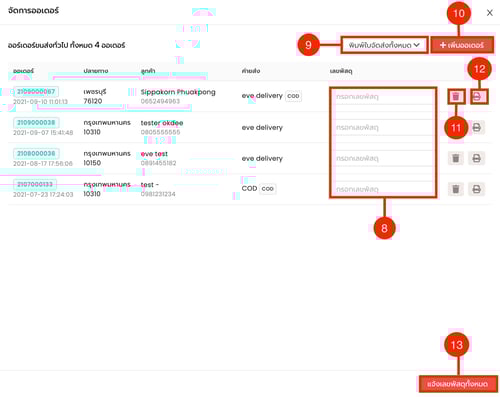Screen dimensions: 500x397
Task: Print label for tester okdee order
Action: (477, 127)
